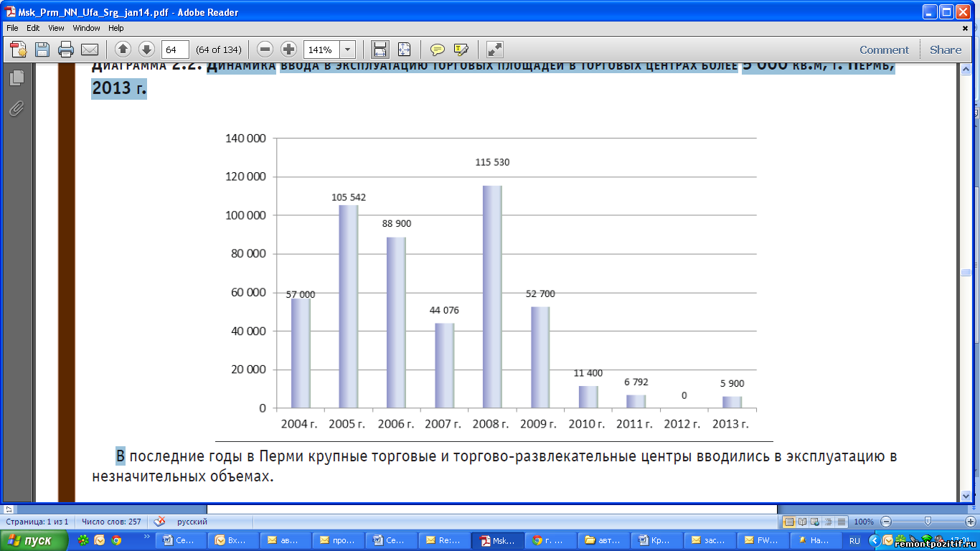Zoom out with the minus button
Viewport: 980px width, 551px height.
265,50
